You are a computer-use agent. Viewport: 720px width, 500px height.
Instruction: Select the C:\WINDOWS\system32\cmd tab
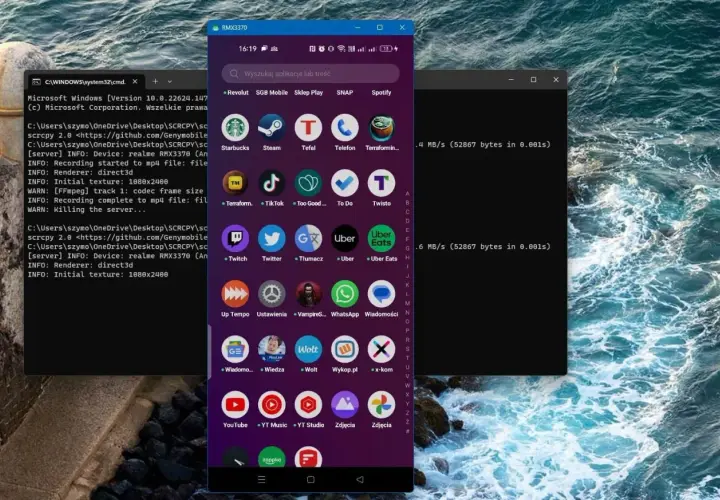pos(85,82)
